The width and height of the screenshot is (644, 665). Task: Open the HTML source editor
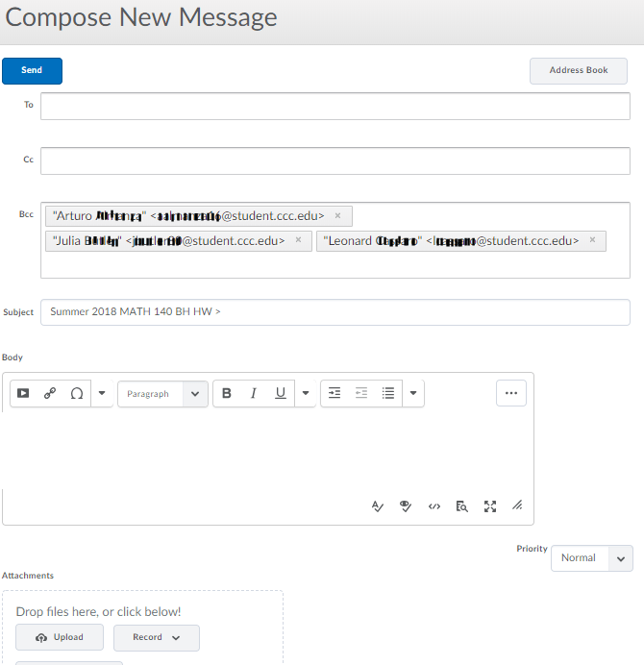tap(434, 506)
